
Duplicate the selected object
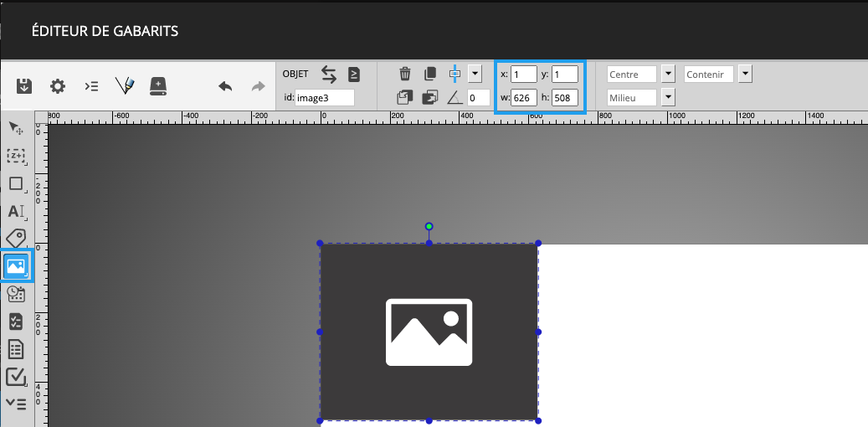point(430,74)
